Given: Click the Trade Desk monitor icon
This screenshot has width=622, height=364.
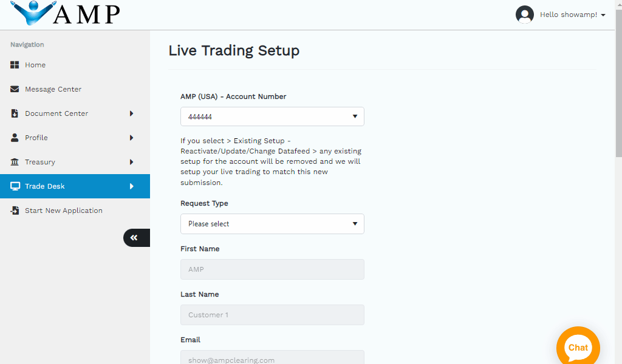Looking at the screenshot, I should coord(15,186).
